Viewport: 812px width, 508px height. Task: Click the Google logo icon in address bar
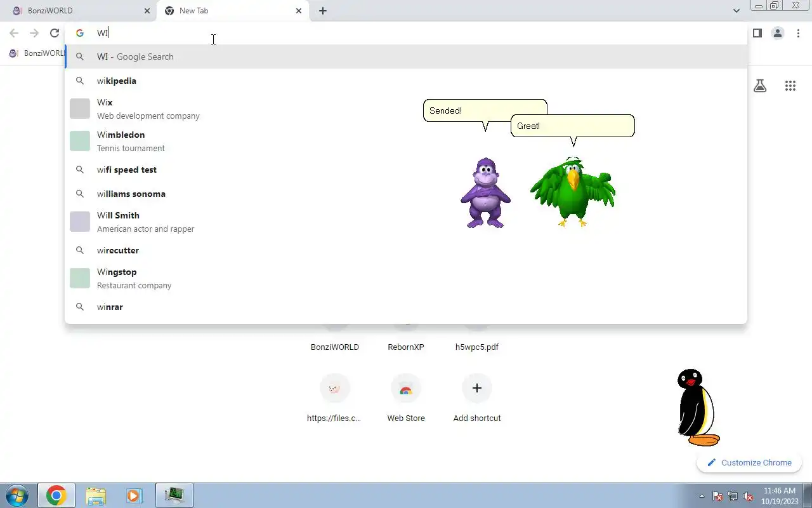[80, 33]
